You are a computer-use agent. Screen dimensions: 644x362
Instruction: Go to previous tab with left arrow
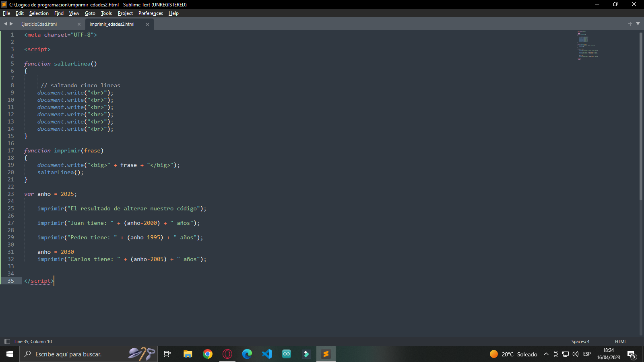pyautogui.click(x=6, y=24)
